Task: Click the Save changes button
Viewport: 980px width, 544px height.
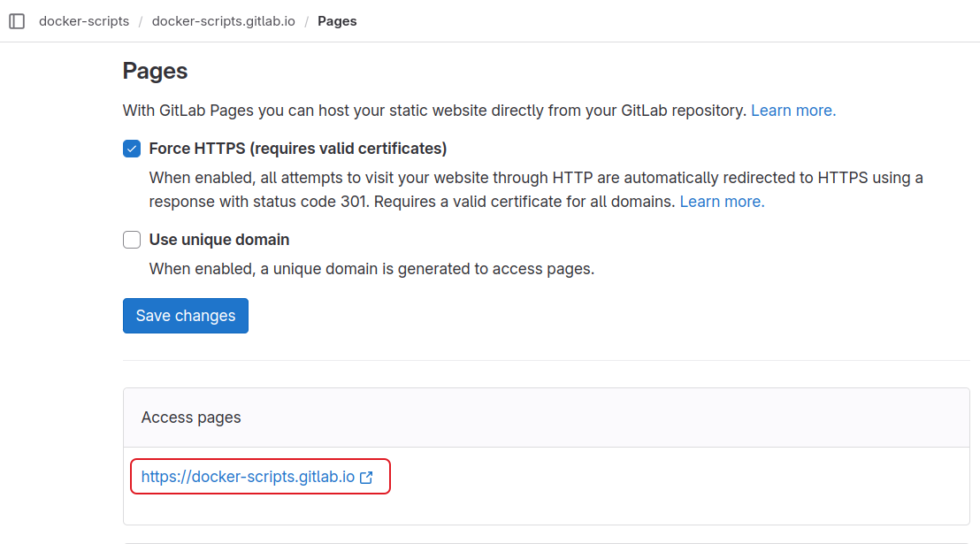Action: [185, 315]
